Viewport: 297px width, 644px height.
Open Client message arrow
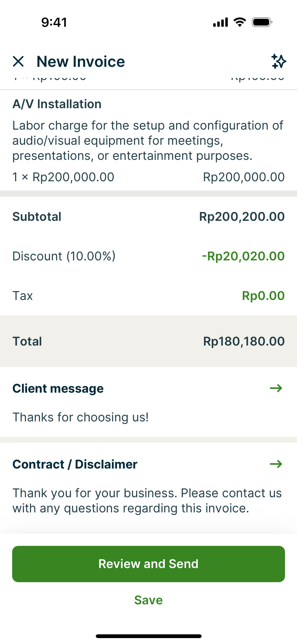[276, 388]
